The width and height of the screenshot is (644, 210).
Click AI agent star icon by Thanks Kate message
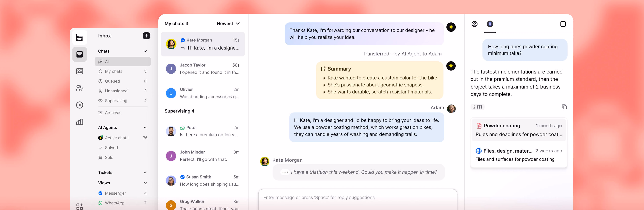[x=451, y=27]
